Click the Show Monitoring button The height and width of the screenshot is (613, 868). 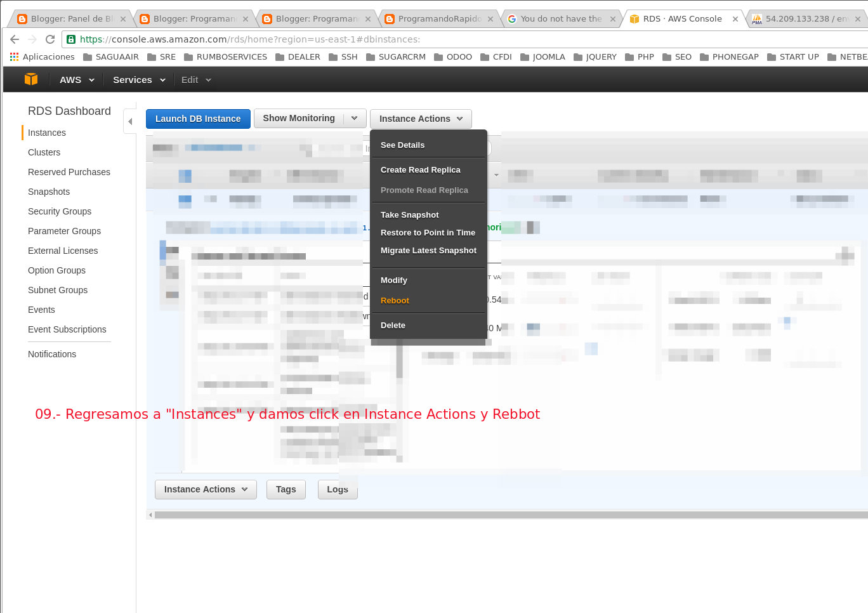click(299, 118)
